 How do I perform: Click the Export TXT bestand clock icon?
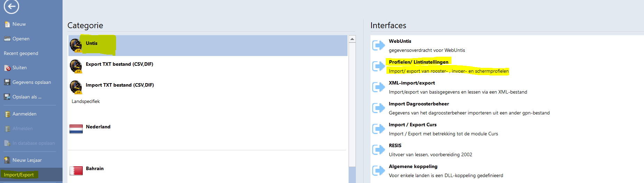[76, 66]
